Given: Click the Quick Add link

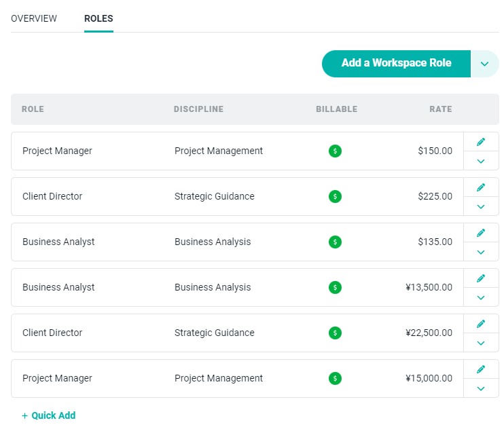Looking at the screenshot, I should coord(48,415).
